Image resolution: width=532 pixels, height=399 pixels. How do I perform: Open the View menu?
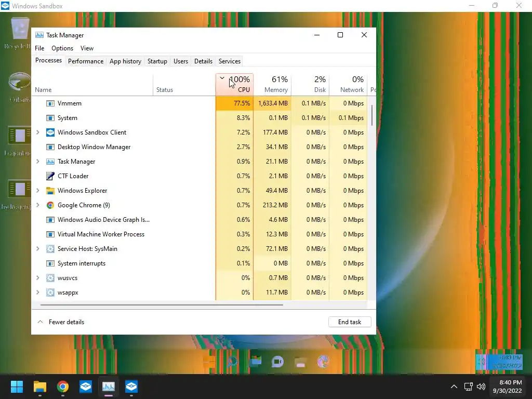coord(87,48)
